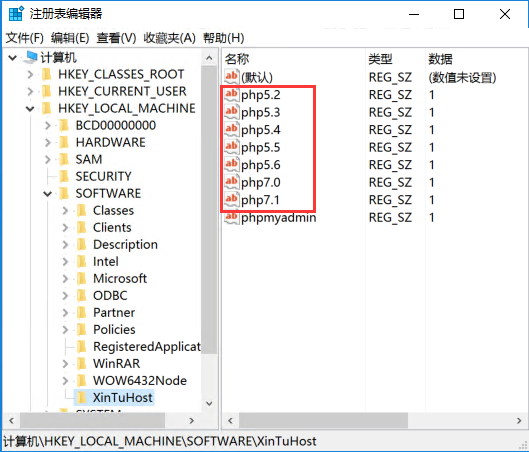This screenshot has height=452, width=529.
Task: Open the 文件(F) menu
Action: (x=25, y=38)
